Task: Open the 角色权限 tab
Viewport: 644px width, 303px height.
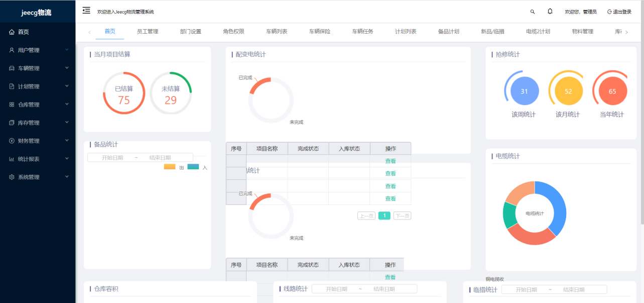Action: pos(234,31)
